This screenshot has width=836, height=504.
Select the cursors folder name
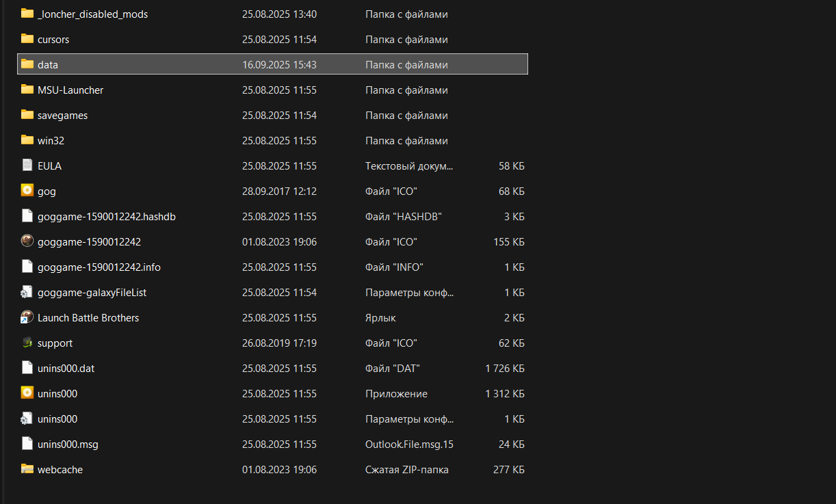point(53,39)
